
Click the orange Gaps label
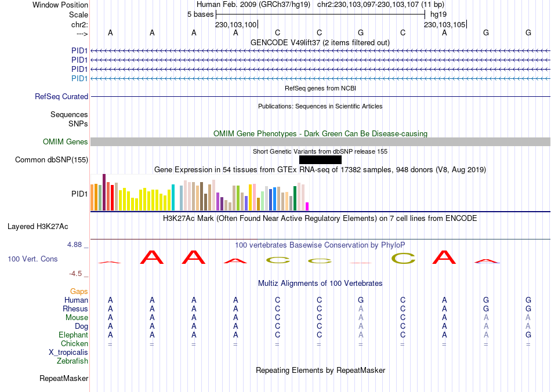[79, 291]
